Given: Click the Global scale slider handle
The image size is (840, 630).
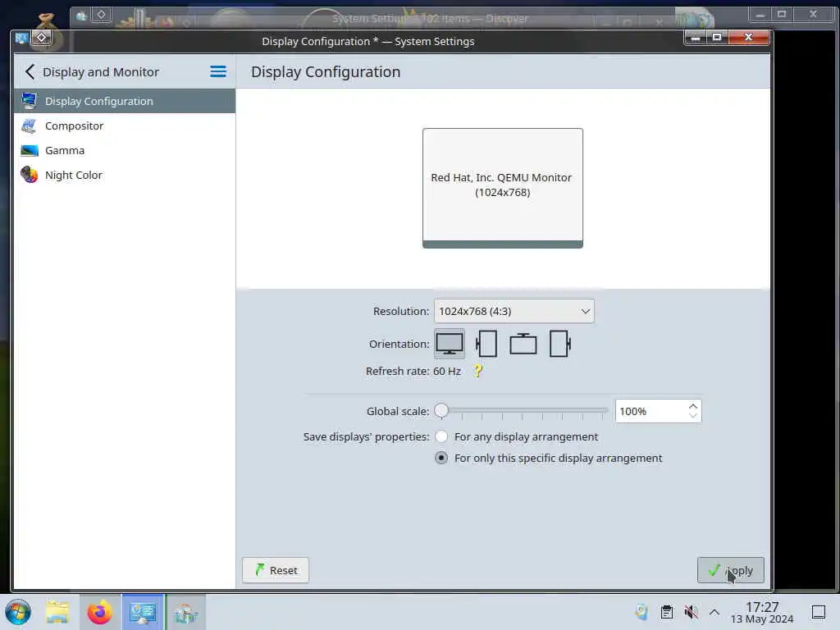Looking at the screenshot, I should click(x=441, y=411).
